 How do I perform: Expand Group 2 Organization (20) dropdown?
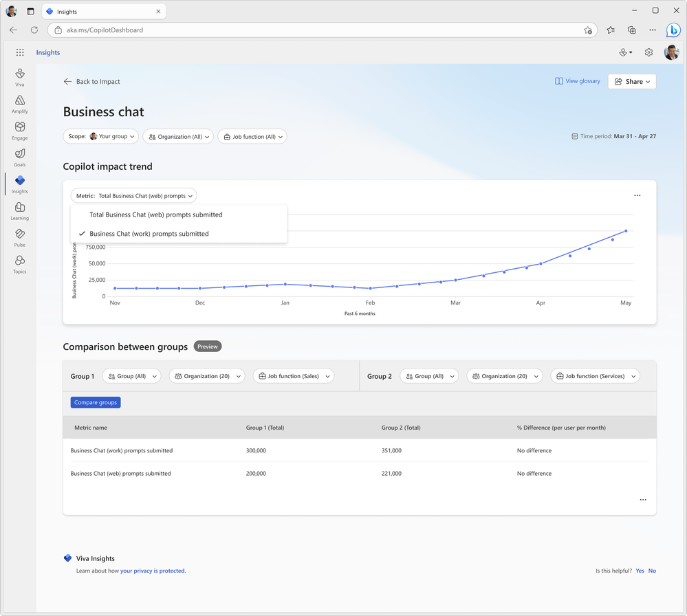[x=505, y=376]
